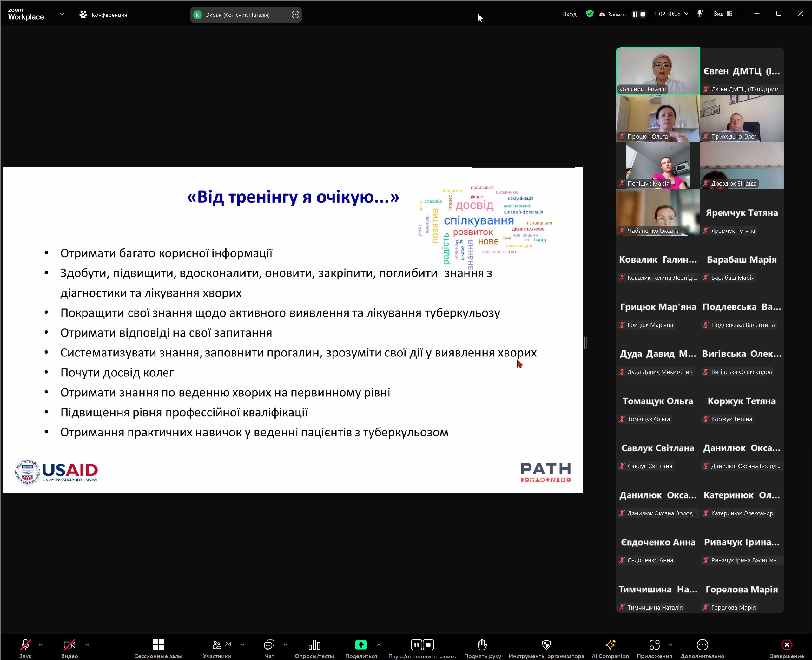Click the Вход sign-in button
This screenshot has width=812, height=660.
point(569,14)
